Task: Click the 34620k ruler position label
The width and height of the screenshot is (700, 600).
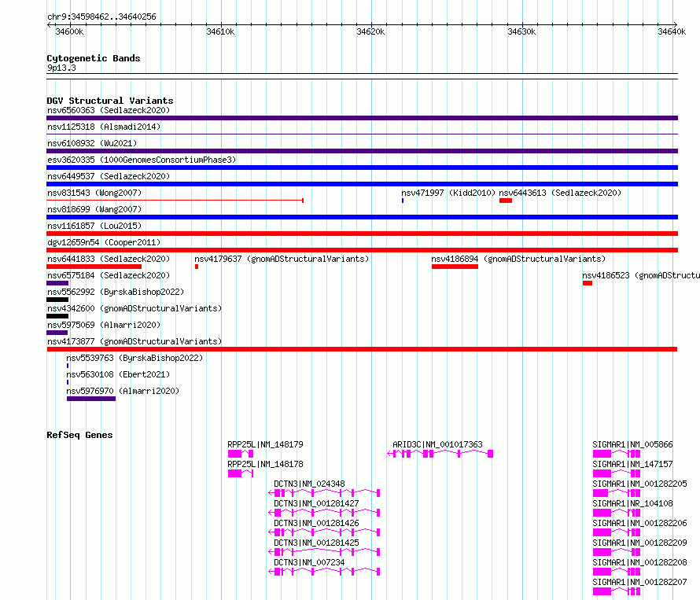Action: coord(370,31)
